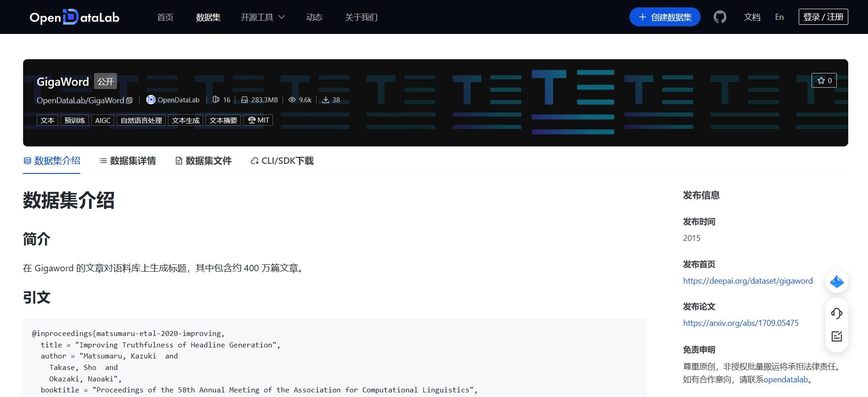Click the 登录 / 注册 button
This screenshot has width=868, height=397.
823,17
